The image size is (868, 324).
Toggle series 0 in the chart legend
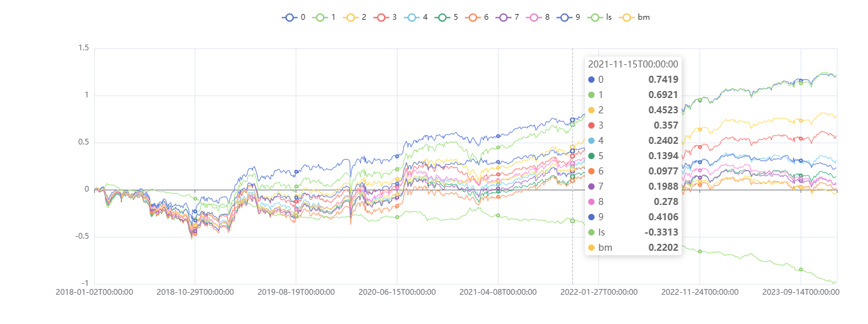290,17
